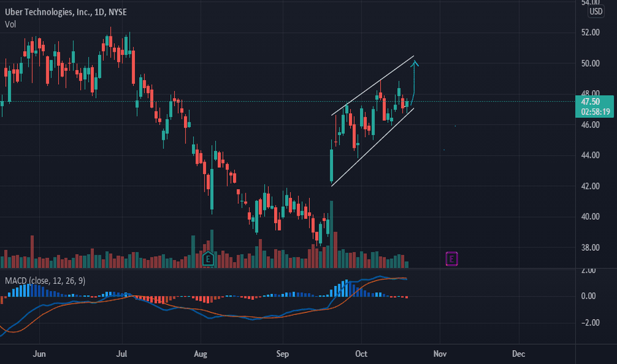Image resolution: width=617 pixels, height=364 pixels.
Task: Click the 52.00 price axis label
Action: pyautogui.click(x=591, y=32)
